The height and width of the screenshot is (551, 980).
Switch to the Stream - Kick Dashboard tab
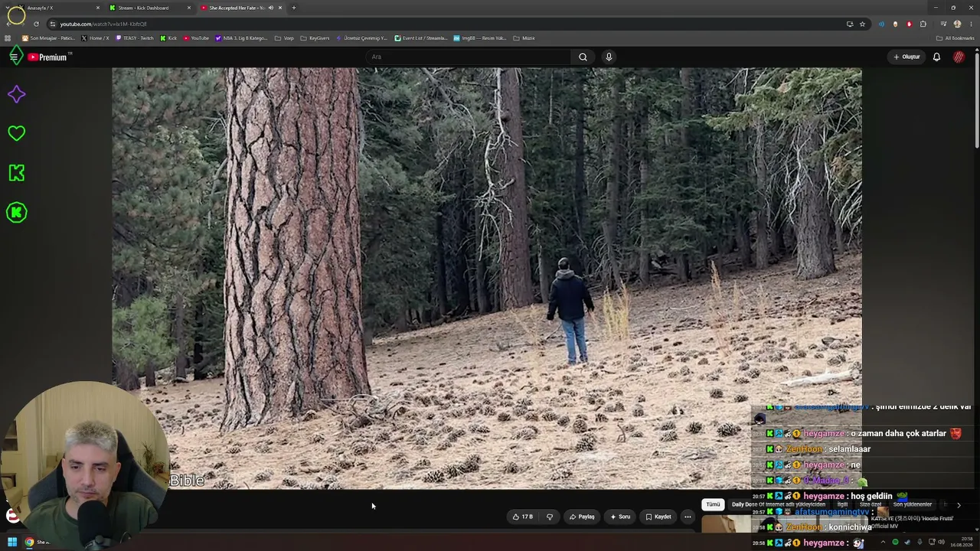click(x=149, y=8)
